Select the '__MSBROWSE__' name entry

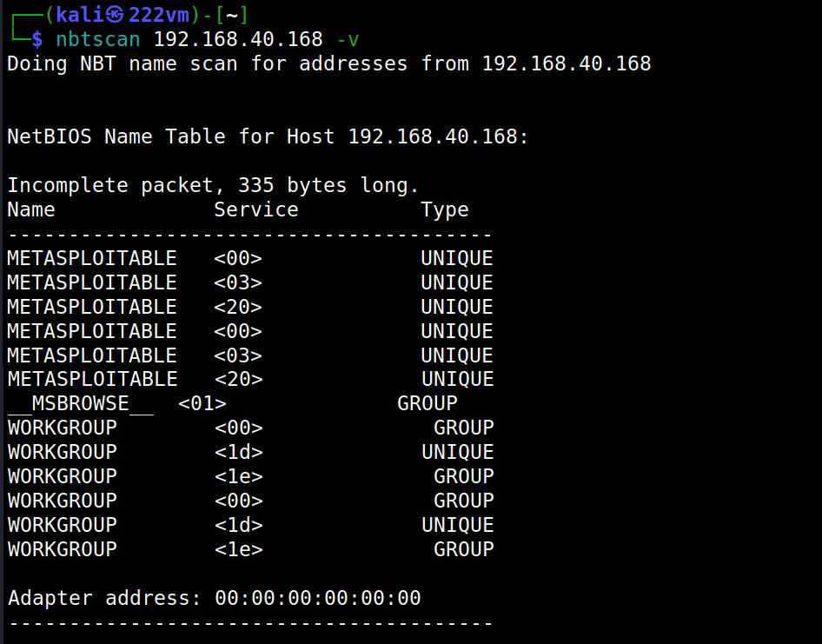(81, 403)
